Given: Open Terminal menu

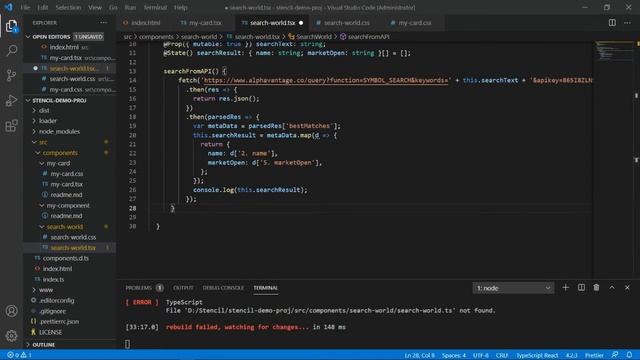Looking at the screenshot, I should (x=155, y=7).
